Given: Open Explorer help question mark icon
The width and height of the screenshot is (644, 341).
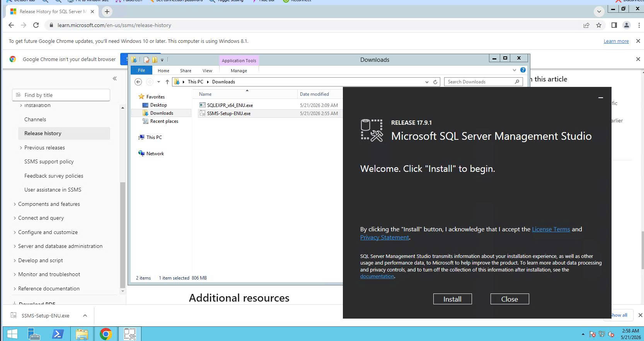Looking at the screenshot, I should click(x=523, y=70).
